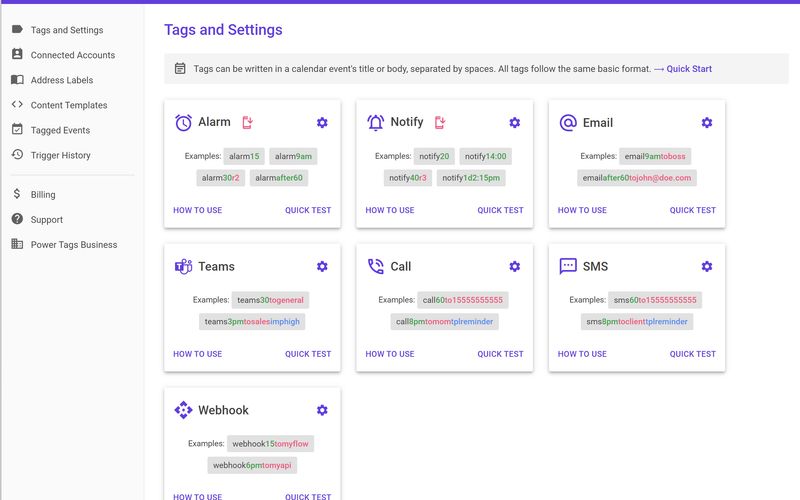Click the calendar icon in info banner

(180, 68)
